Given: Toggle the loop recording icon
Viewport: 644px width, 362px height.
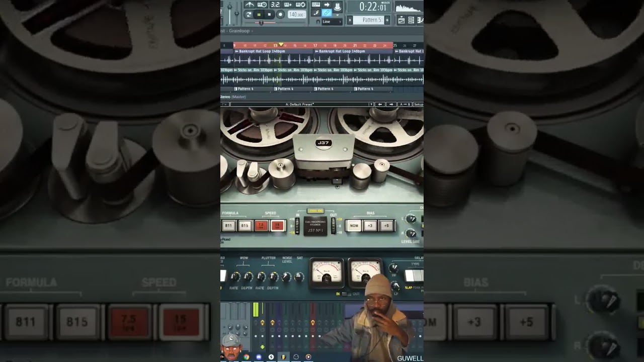Looking at the screenshot, I should 300,5.
